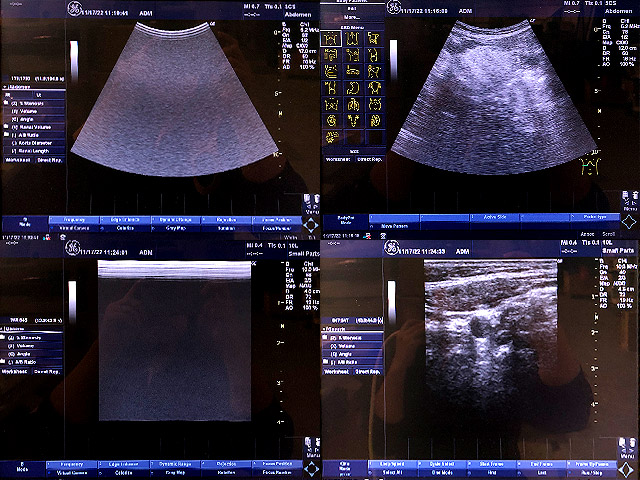640x480 pixels.
Task: Choose the stomach-shaped body pattern icon
Action: [353, 88]
